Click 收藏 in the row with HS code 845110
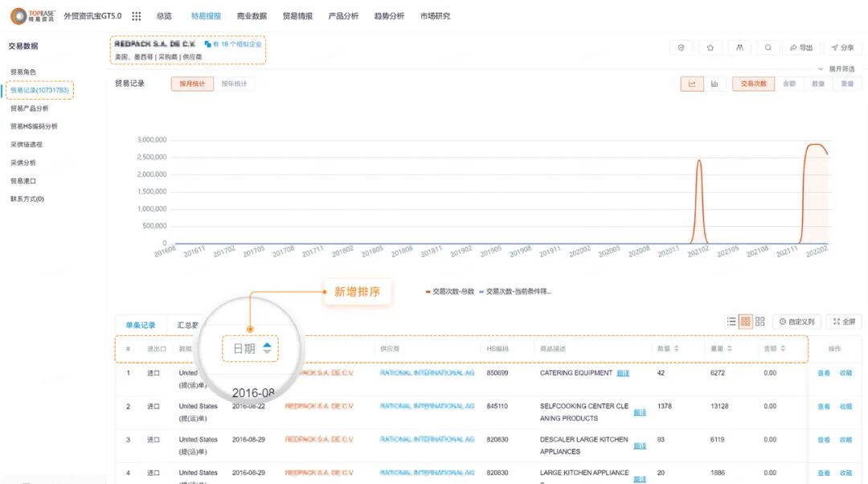868x484 pixels. (845, 407)
